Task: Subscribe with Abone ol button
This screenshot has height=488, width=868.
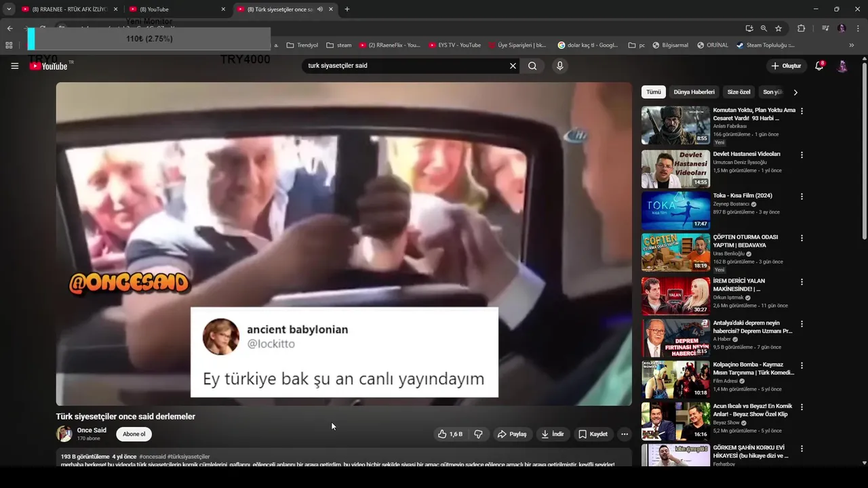Action: 134,434
